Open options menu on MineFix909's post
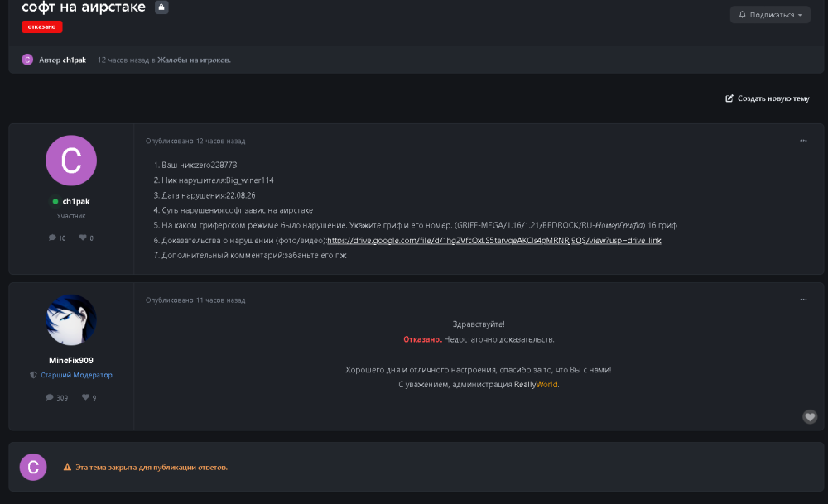Screen dimensions: 828x504 [x=803, y=300]
